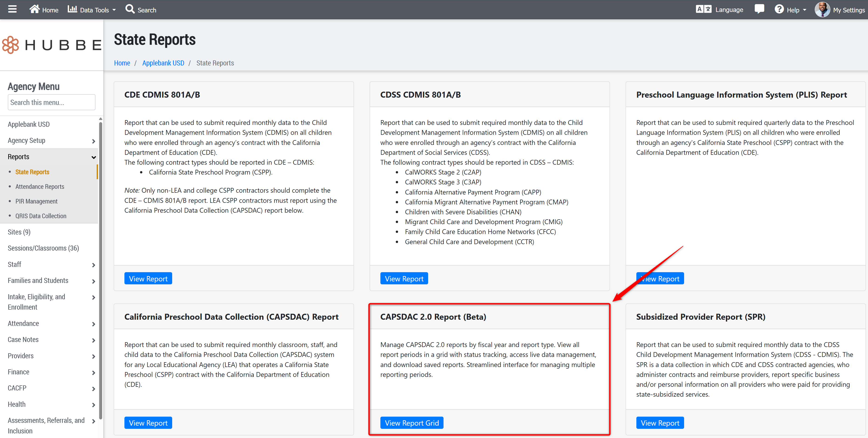868x438 pixels.
Task: Expand the Staff submenu chevron
Action: pos(93,265)
